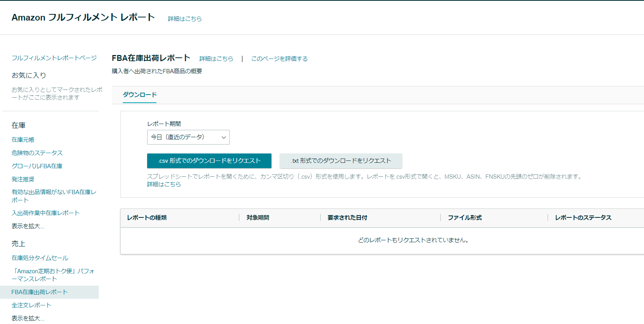Open 危険物のステータス report
The height and width of the screenshot is (324, 644).
tap(37, 153)
